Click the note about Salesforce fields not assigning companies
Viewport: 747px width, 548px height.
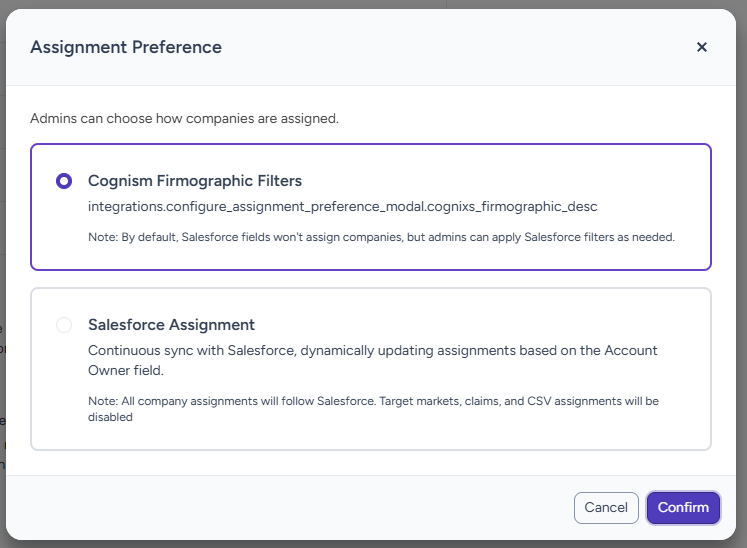[382, 237]
